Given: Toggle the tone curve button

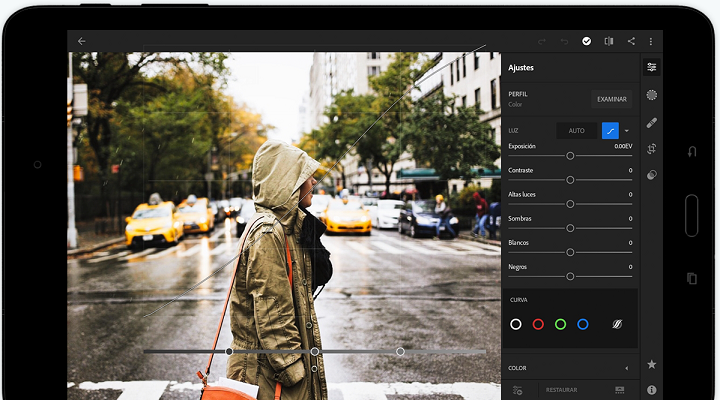Looking at the screenshot, I should coord(610,131).
